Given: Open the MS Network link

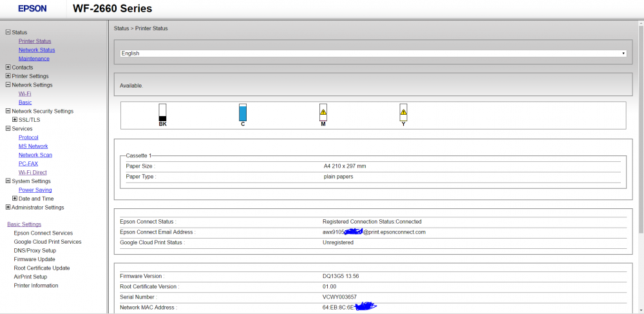Looking at the screenshot, I should (33, 146).
